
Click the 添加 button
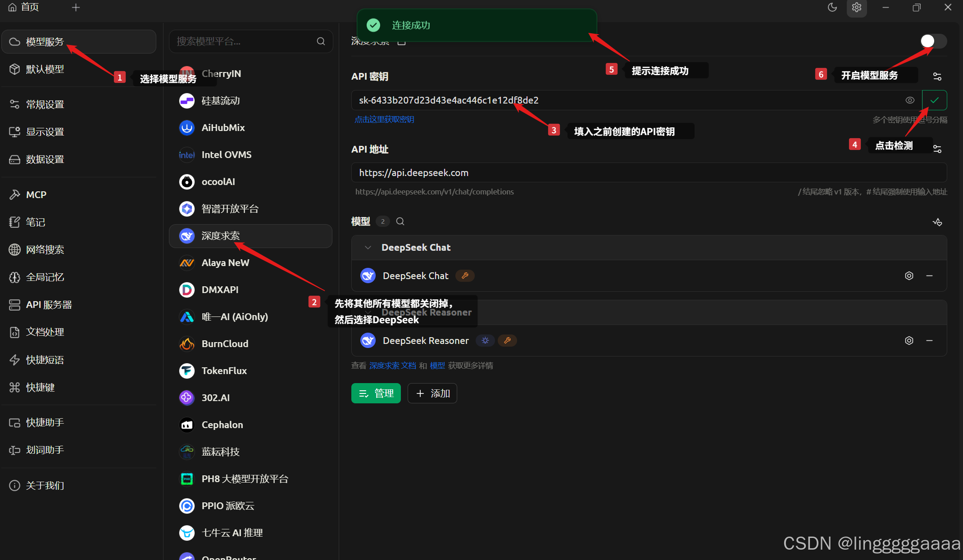(432, 393)
